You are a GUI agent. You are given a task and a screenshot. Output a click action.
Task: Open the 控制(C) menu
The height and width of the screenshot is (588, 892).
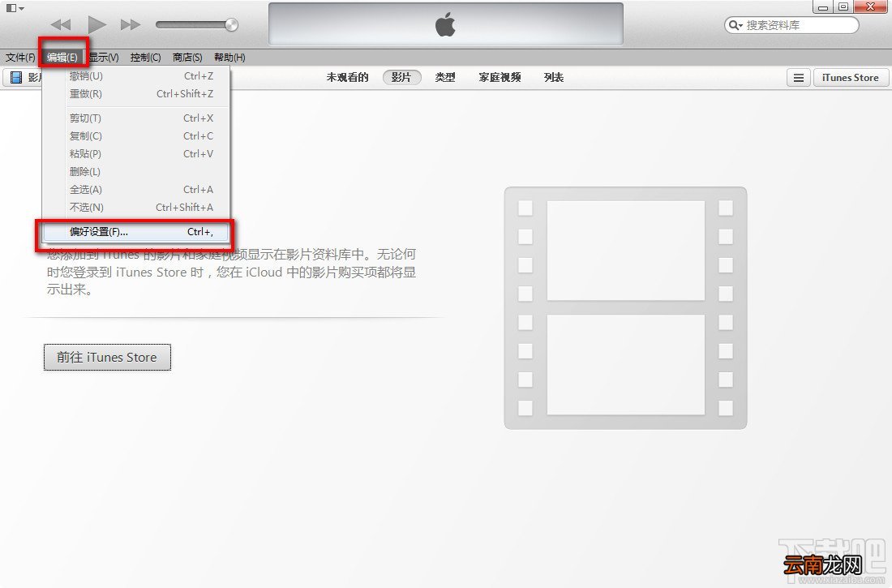tap(146, 58)
